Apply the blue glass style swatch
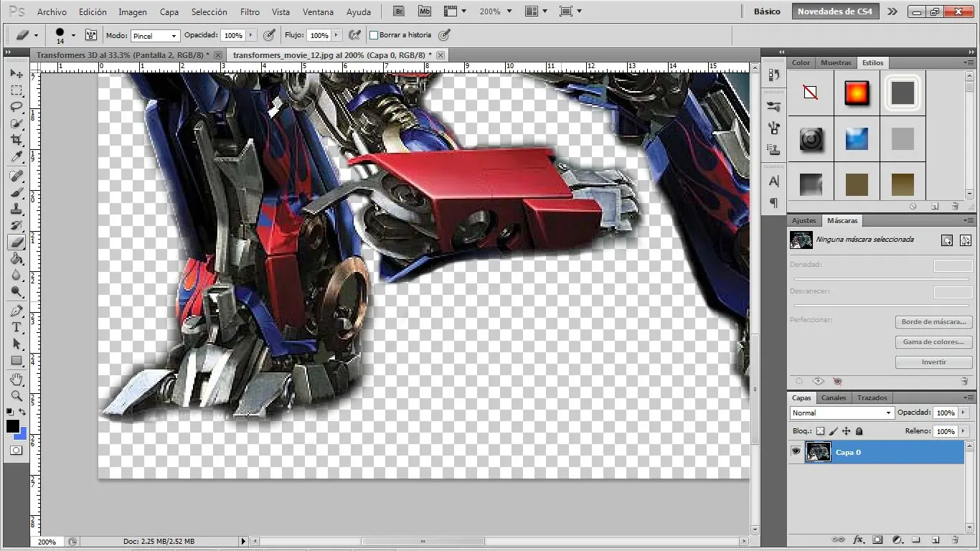Image resolution: width=980 pixels, height=551 pixels. coord(857,138)
